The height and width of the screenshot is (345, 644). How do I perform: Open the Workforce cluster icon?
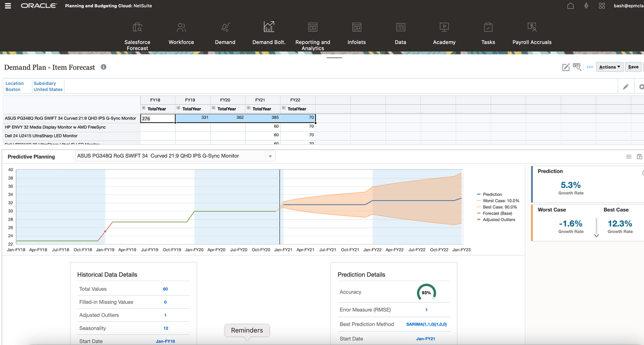(x=181, y=27)
